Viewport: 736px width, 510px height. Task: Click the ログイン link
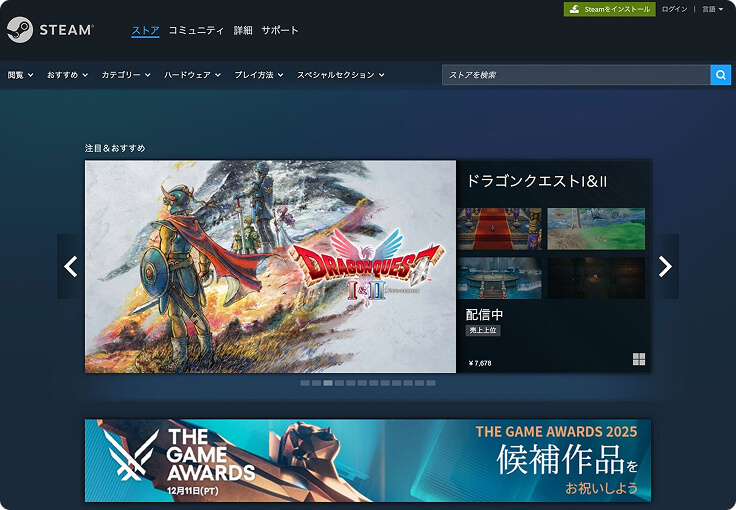[x=675, y=9]
